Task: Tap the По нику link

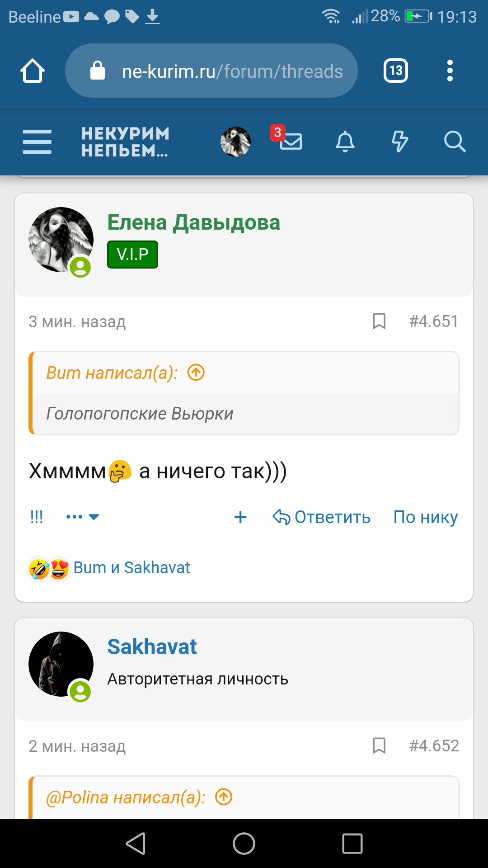Action: point(425,517)
